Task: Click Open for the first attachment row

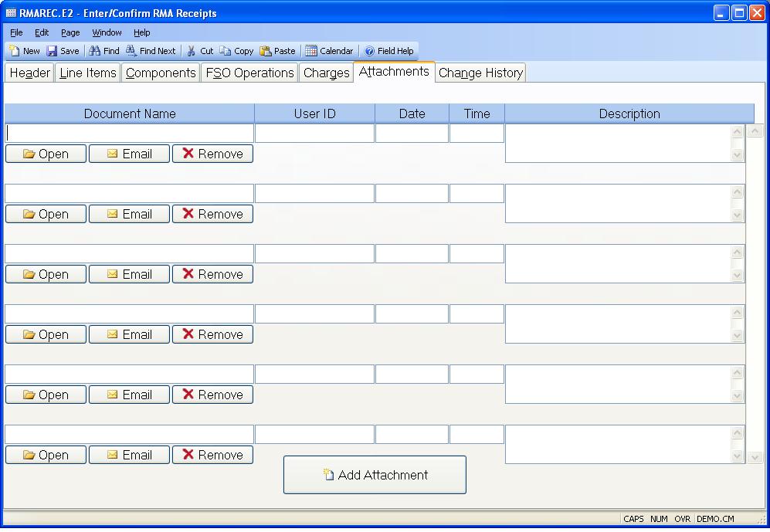Action: coord(46,154)
